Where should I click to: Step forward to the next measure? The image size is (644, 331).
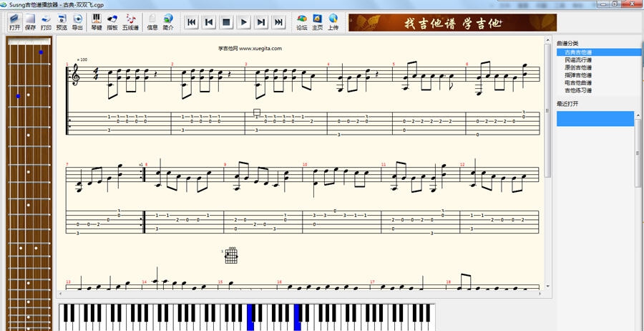261,22
